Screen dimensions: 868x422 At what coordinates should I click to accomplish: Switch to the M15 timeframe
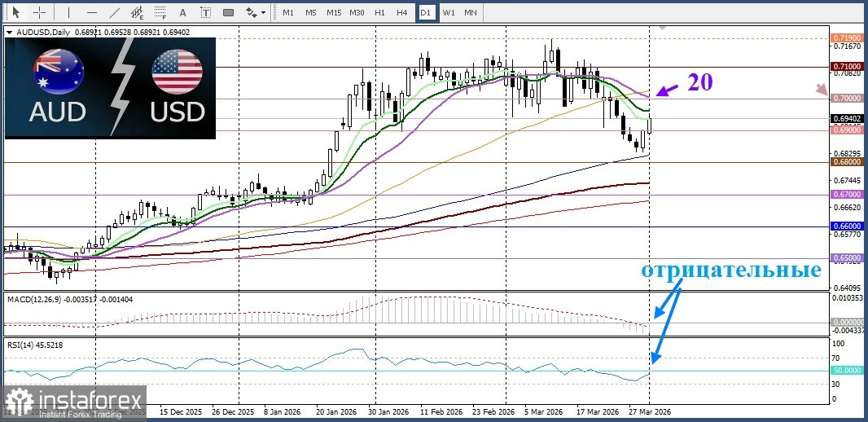point(334,12)
